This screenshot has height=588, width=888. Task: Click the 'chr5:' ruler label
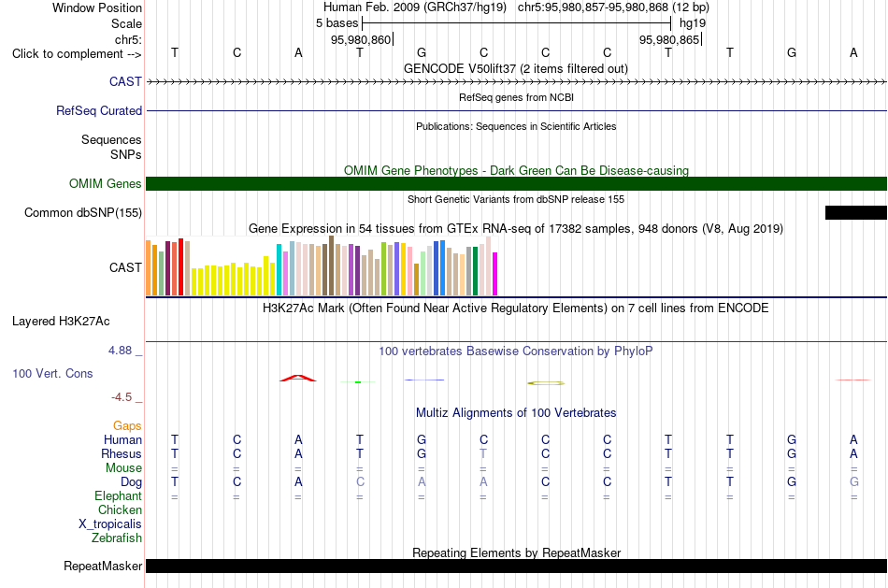(128, 39)
